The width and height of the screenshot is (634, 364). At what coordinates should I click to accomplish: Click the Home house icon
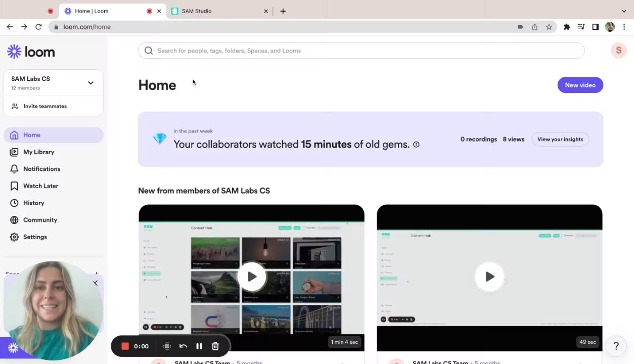[x=14, y=135]
